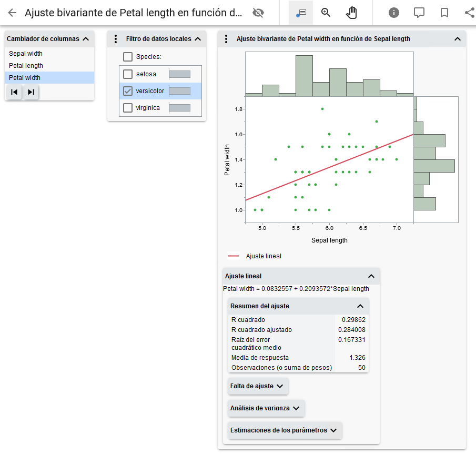Toggle the hidden-eye visibility icon
476x454 pixels.
pyautogui.click(x=258, y=13)
